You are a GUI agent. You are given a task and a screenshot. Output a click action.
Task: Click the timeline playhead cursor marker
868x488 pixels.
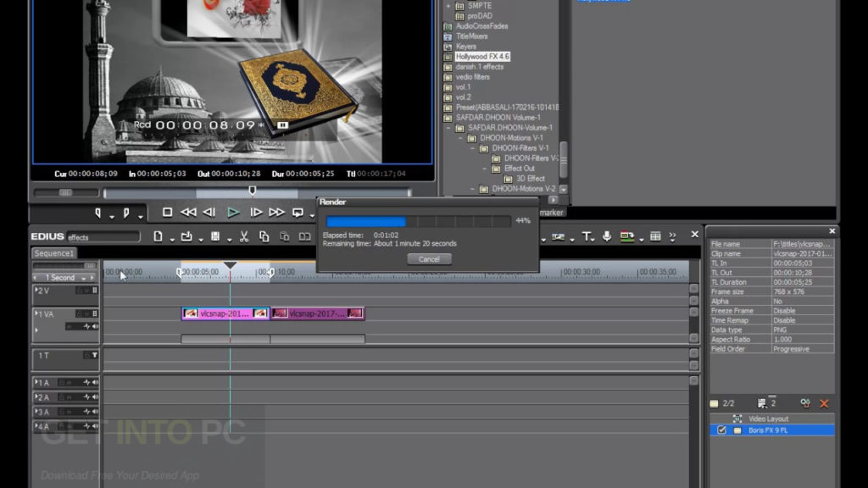(x=231, y=265)
